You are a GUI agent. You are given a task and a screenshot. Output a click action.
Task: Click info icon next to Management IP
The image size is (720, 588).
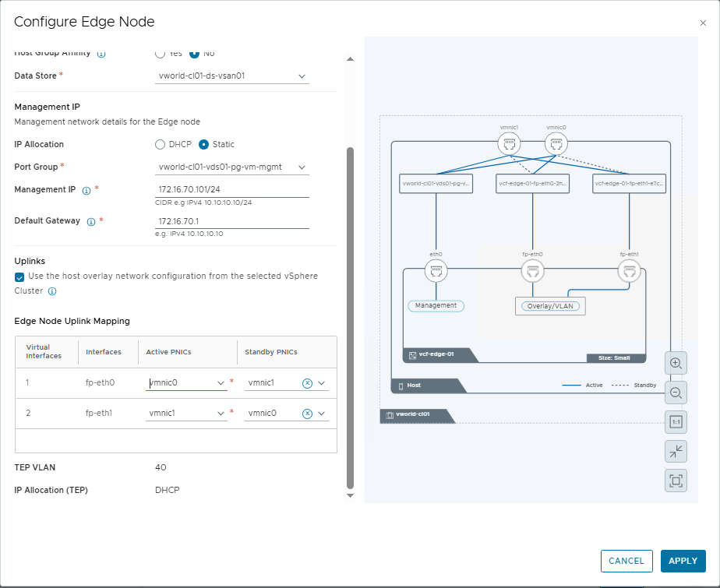pos(86,190)
